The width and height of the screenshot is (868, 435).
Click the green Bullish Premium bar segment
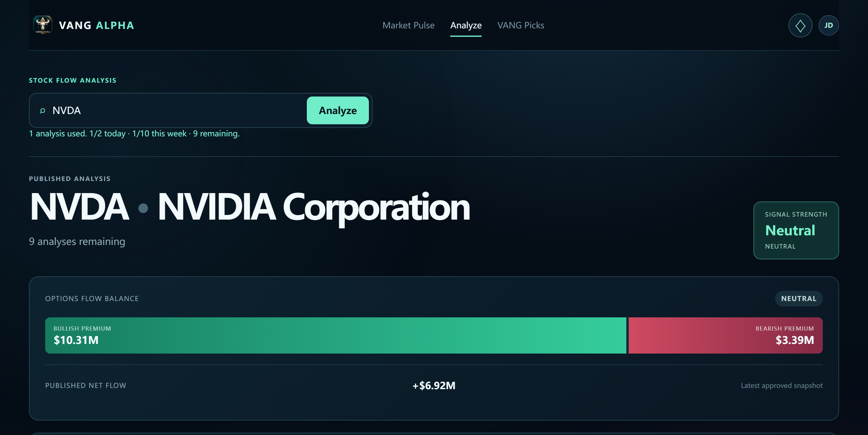[336, 335]
